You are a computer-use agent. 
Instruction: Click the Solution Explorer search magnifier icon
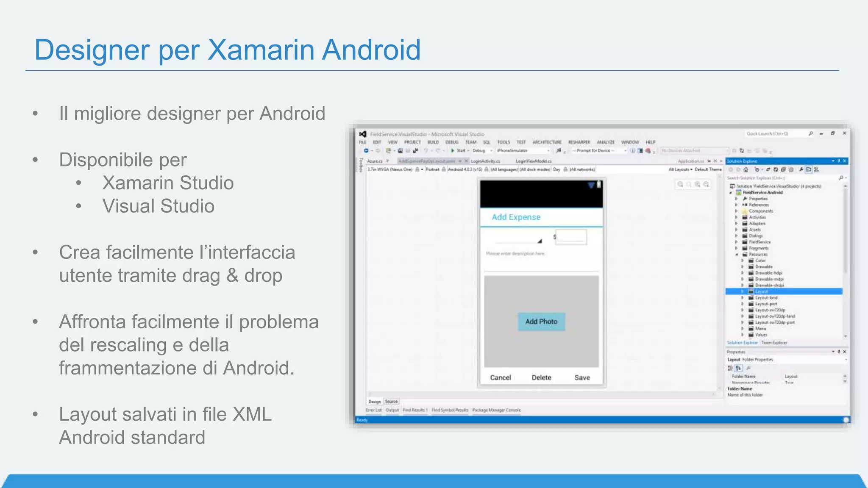(841, 178)
